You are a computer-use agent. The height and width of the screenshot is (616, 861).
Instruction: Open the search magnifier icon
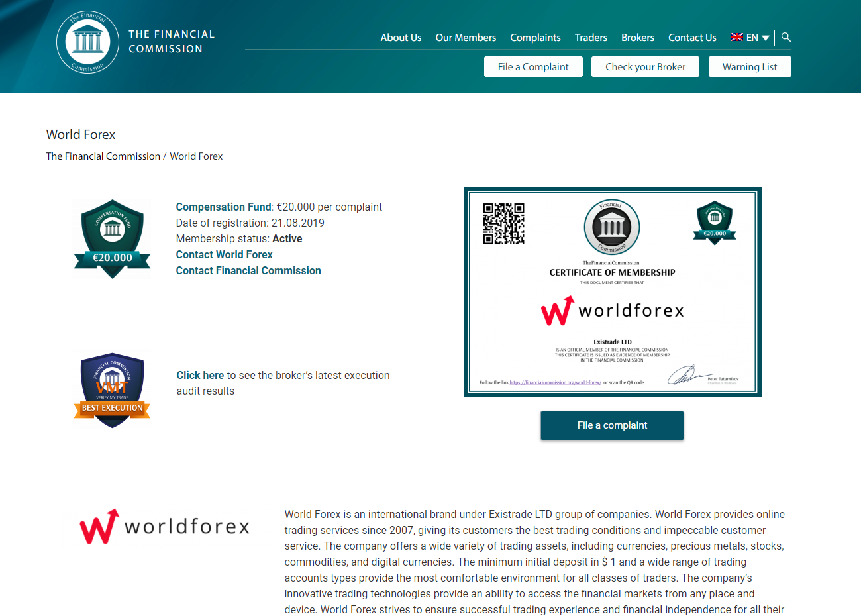pos(786,37)
